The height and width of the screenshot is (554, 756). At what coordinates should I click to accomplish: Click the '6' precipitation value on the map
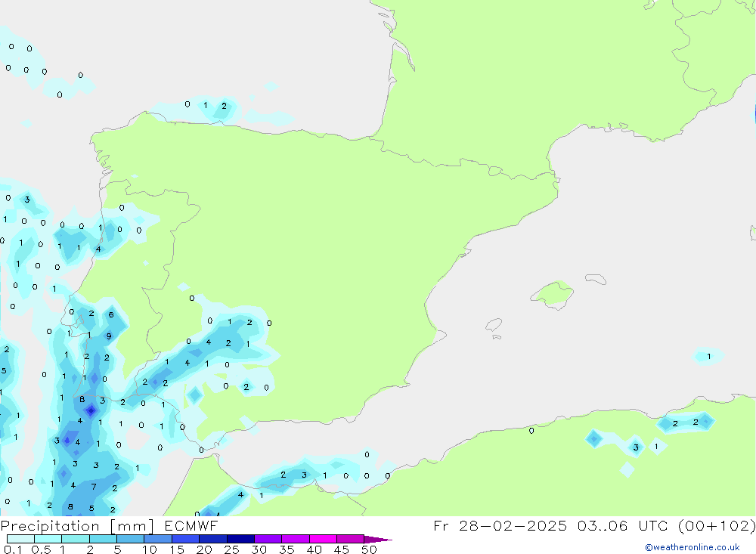point(111,315)
